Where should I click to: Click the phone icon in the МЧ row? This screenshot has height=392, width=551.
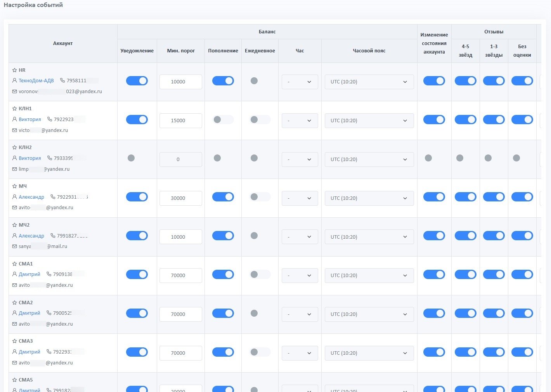[53, 197]
